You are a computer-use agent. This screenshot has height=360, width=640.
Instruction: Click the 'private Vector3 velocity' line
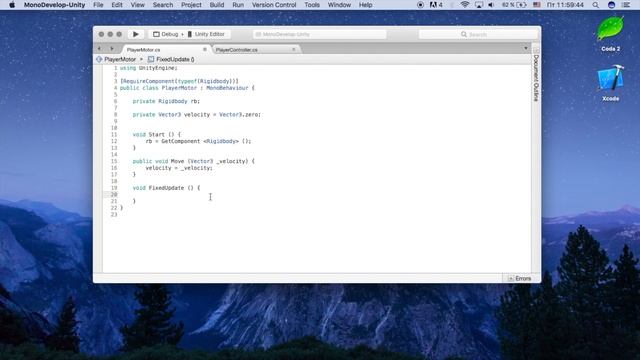click(x=196, y=115)
